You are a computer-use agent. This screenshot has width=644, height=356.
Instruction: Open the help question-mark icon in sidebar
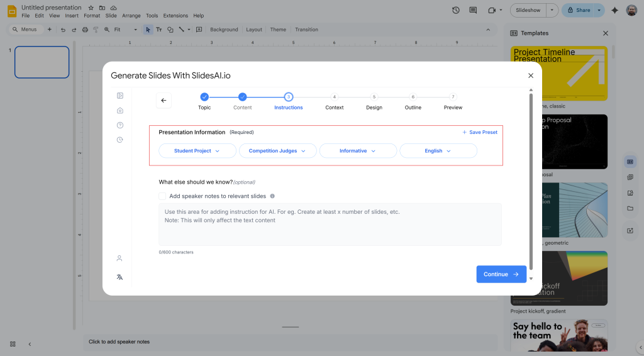pos(120,125)
